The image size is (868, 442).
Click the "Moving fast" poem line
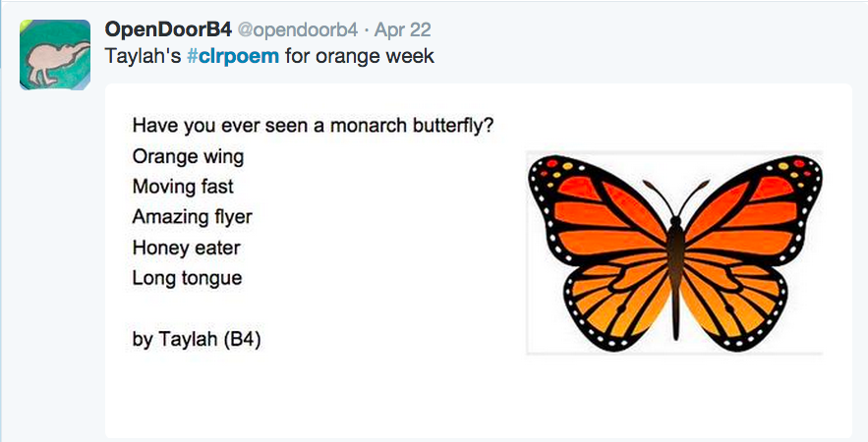click(183, 187)
